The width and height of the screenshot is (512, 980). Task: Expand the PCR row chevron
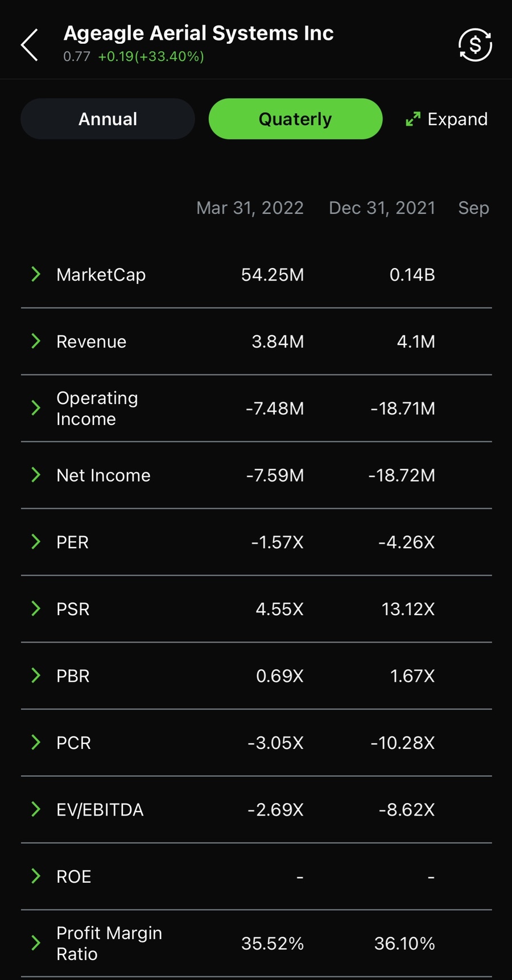(35, 743)
